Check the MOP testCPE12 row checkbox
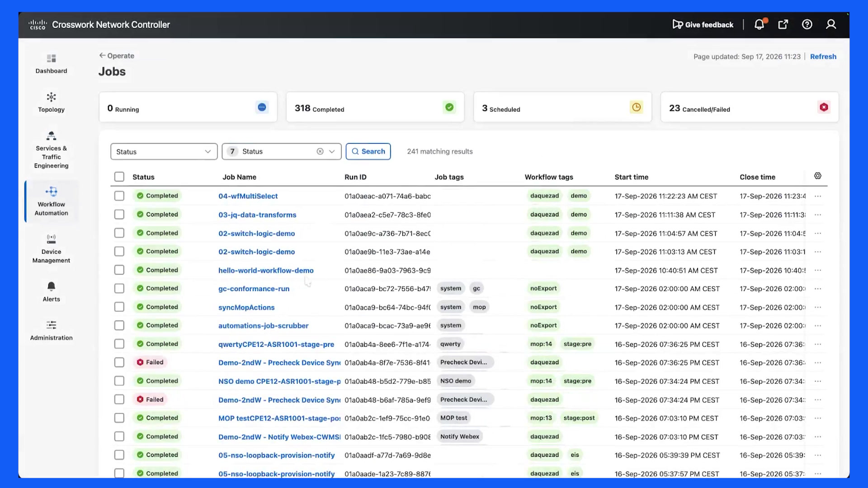868x488 pixels. pos(119,418)
